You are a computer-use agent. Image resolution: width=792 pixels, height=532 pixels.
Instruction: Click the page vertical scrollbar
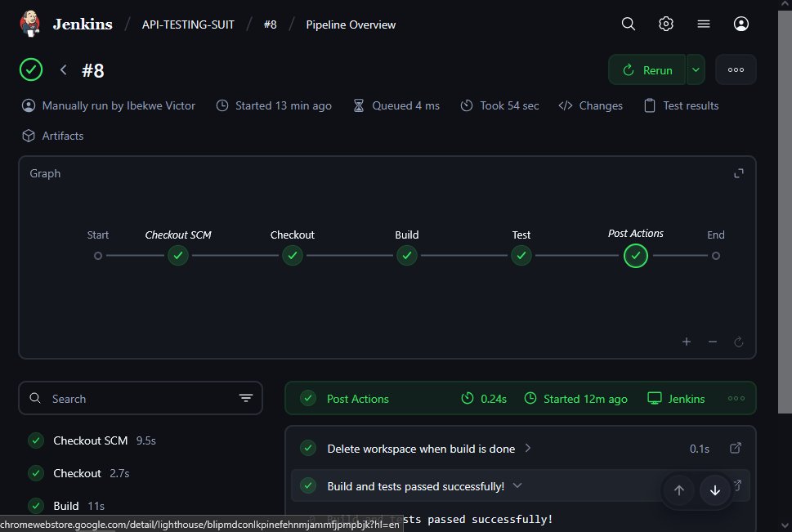[785, 212]
